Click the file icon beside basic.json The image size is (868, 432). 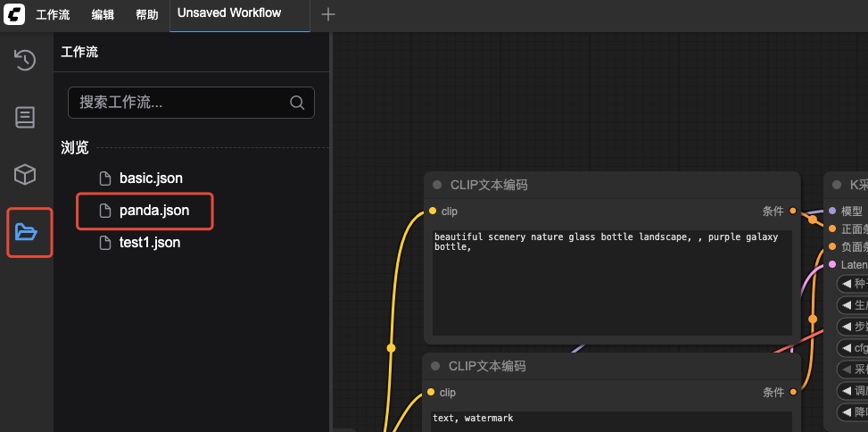pyautogui.click(x=104, y=179)
